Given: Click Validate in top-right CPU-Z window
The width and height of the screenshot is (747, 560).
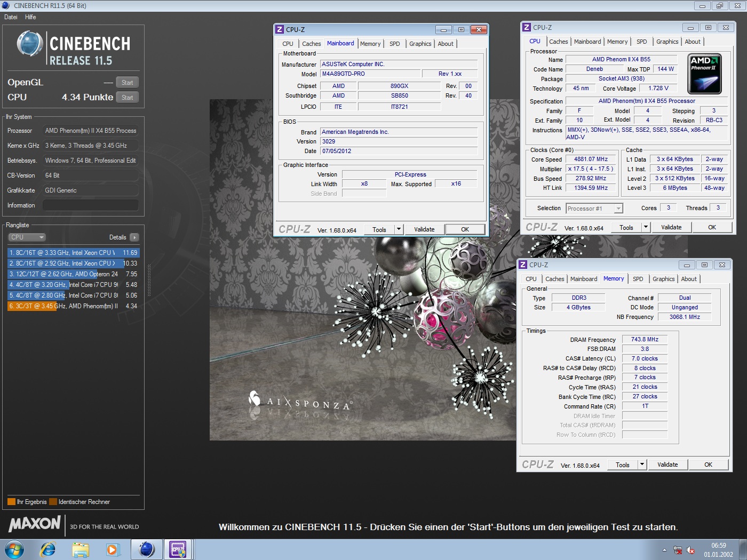Looking at the screenshot, I should tap(671, 227).
